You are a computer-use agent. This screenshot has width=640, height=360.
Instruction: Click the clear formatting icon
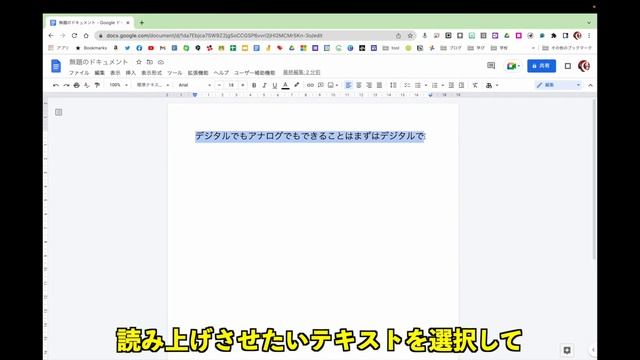pyautogui.click(x=475, y=85)
